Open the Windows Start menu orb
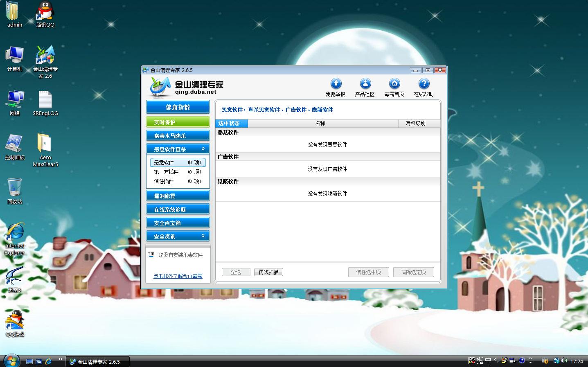The height and width of the screenshot is (367, 588). click(11, 360)
